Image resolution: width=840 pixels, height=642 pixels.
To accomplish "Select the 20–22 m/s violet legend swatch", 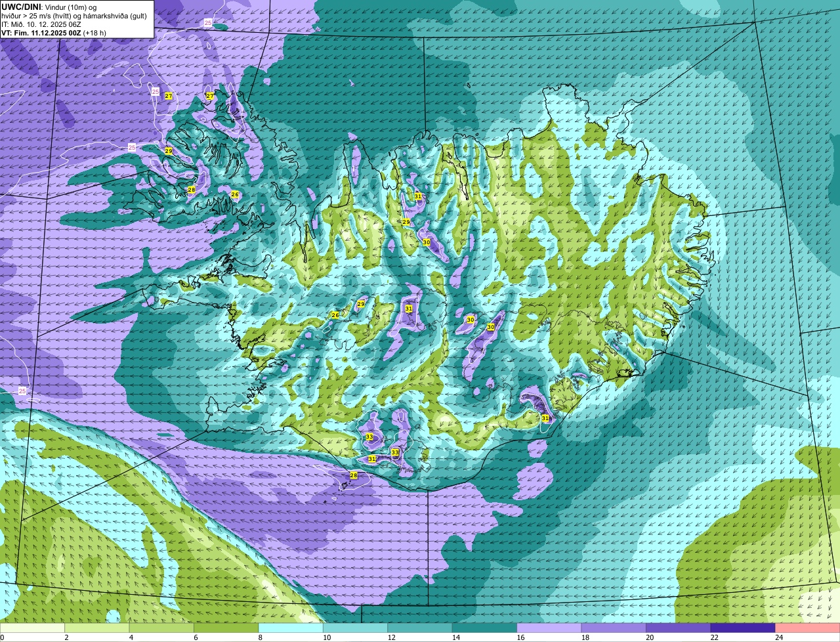I will 678,628.
